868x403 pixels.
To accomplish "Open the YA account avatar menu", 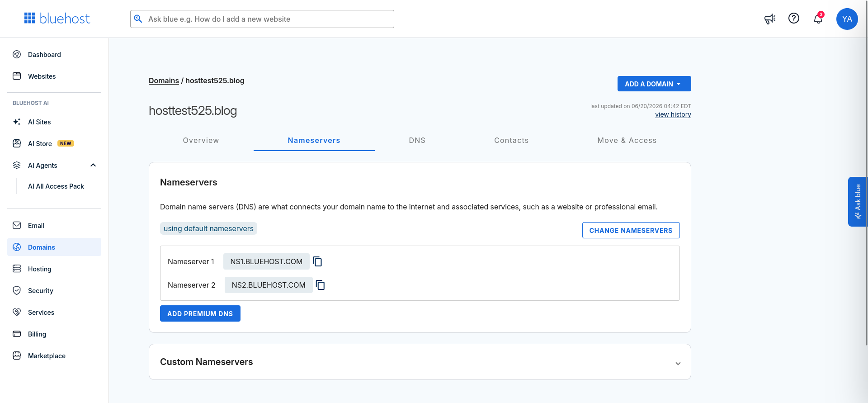I will (847, 19).
